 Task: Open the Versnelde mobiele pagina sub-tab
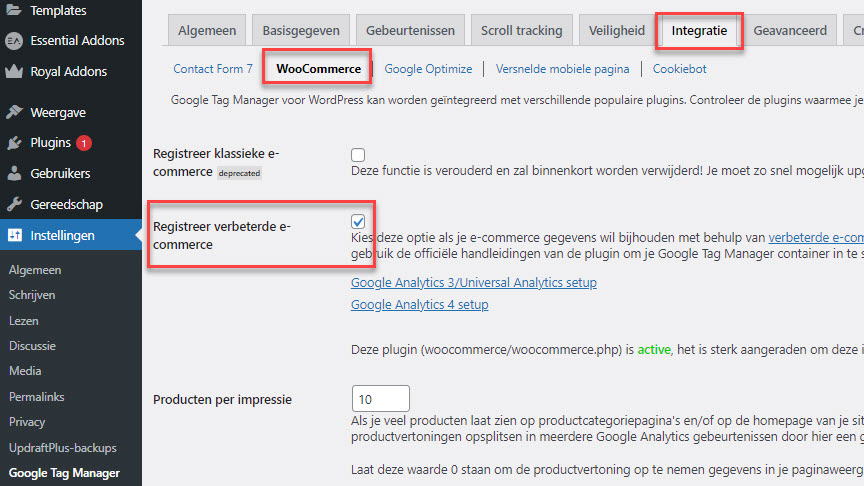pyautogui.click(x=562, y=69)
